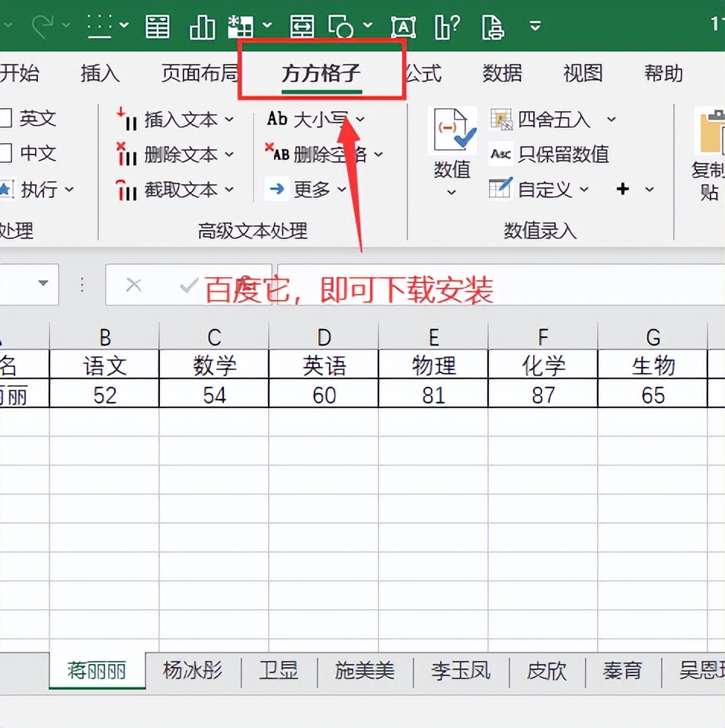Open the 视图 tab

(583, 73)
